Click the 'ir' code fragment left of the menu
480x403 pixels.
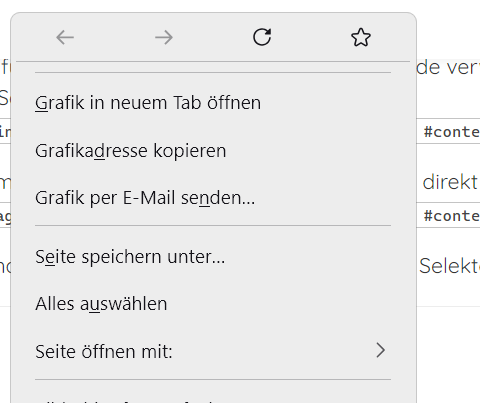(5, 132)
